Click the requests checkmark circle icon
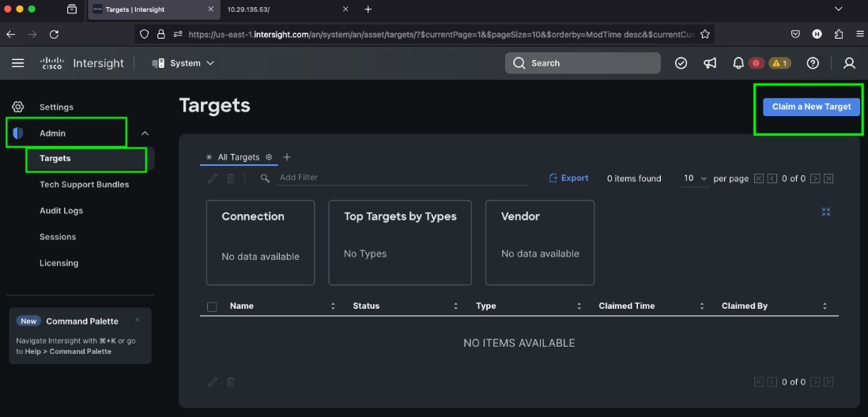The height and width of the screenshot is (417, 868). (x=681, y=63)
